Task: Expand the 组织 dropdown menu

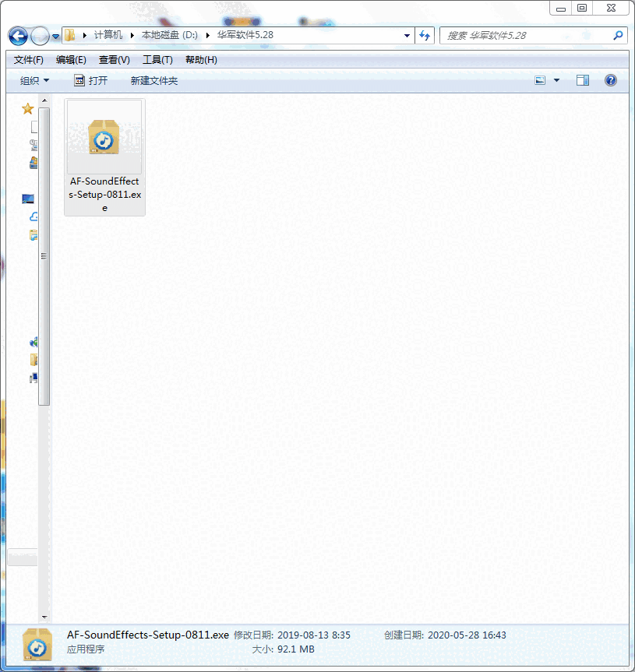Action: [34, 80]
